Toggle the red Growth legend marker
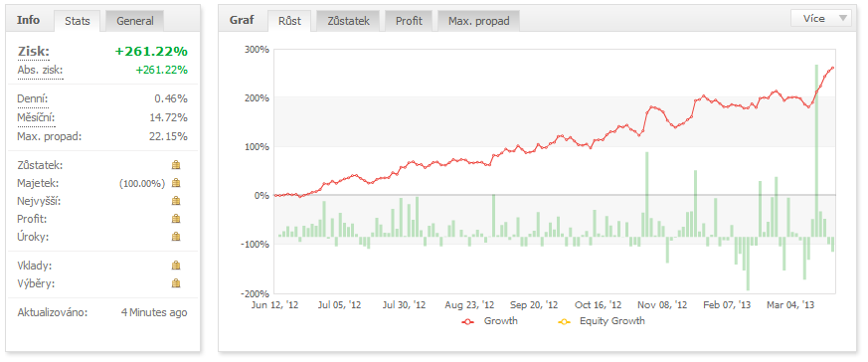The image size is (868, 362). pos(467,321)
